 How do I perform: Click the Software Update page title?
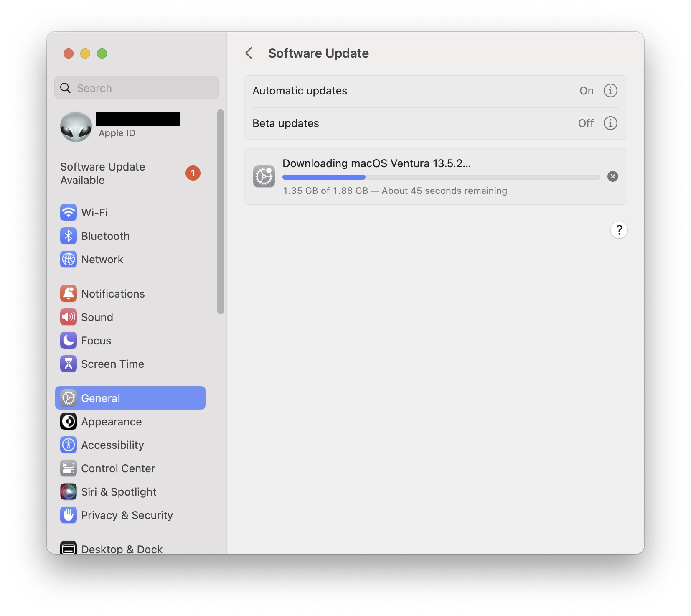[319, 53]
